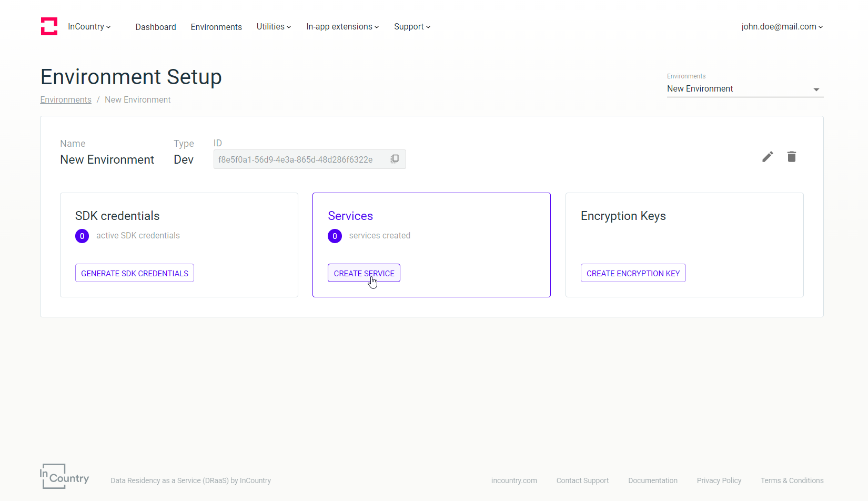Delete environment using trash icon
The width and height of the screenshot is (868, 501).
point(792,157)
